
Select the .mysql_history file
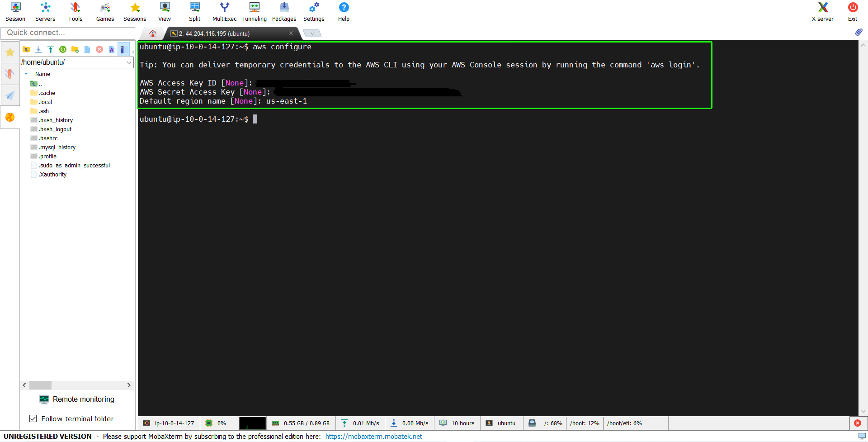coord(53,147)
